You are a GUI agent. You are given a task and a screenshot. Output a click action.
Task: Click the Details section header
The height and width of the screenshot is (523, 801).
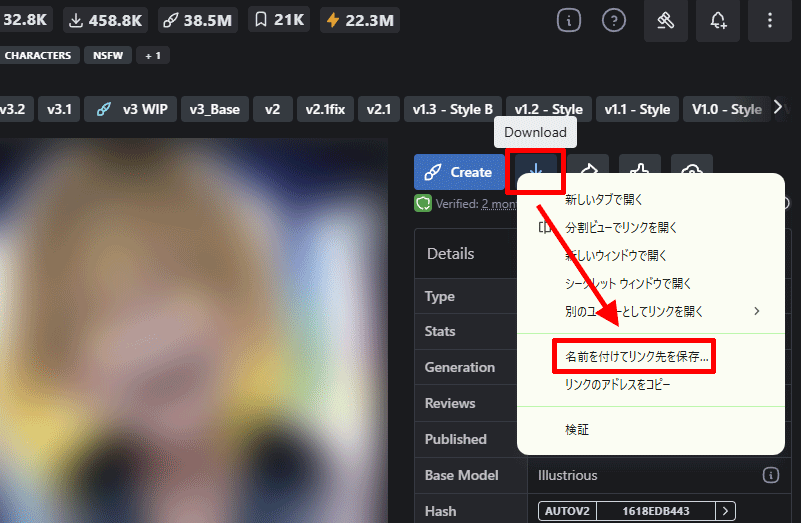pyautogui.click(x=451, y=254)
